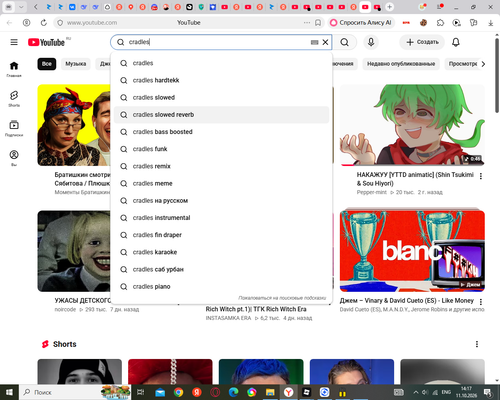Viewport: 500px width, 400px height.
Task: Open the Windows Start button
Action: click(x=9, y=392)
